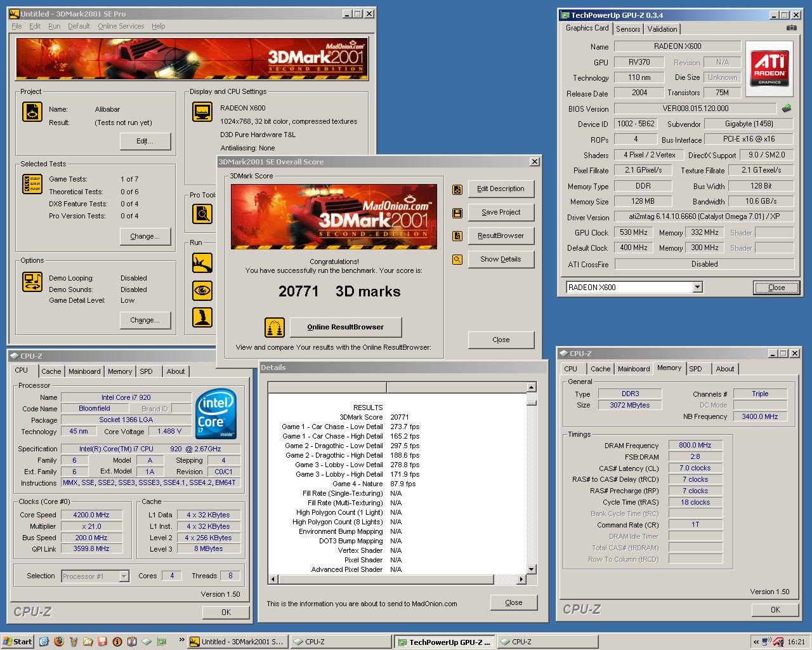Viewport: 812px width, 650px height.
Task: Click the Start button
Action: (x=18, y=642)
